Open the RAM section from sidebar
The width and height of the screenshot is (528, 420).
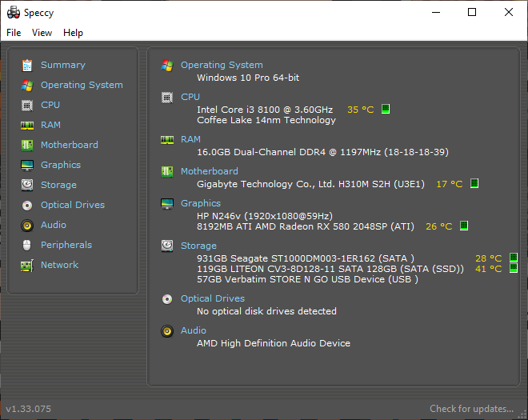[x=50, y=125]
